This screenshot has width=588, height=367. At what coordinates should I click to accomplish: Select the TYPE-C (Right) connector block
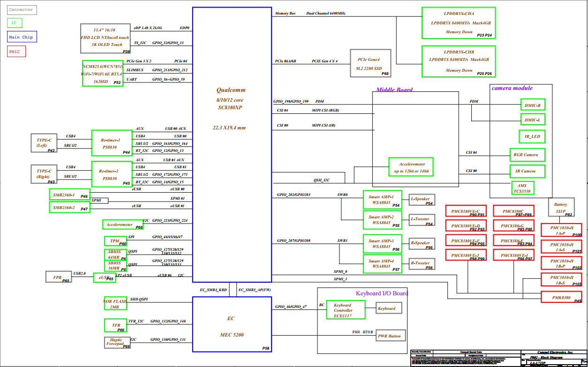(x=44, y=174)
